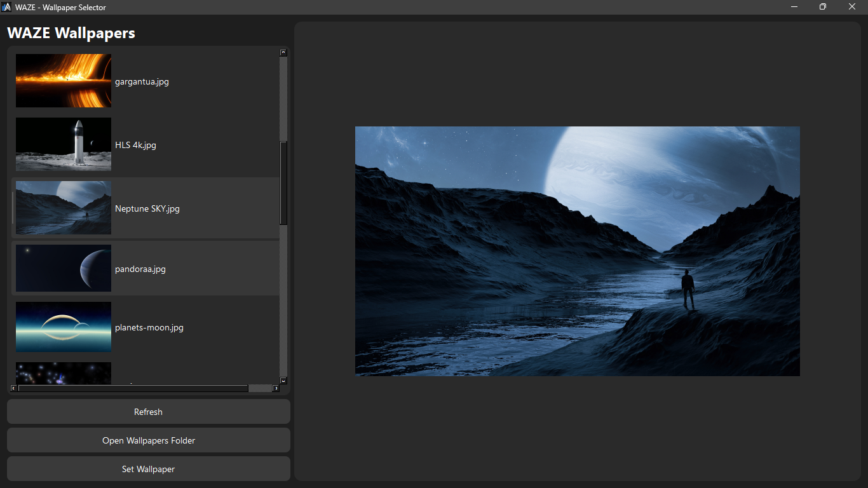
Task: Apply with the Set Wallpaper button
Action: [148, 469]
